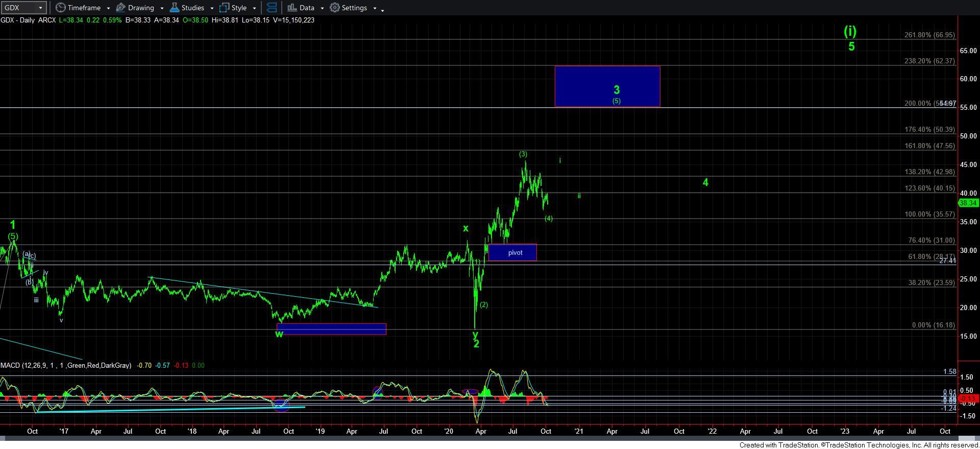Click the Timeframe clock icon
Image resolution: width=980 pixels, height=449 pixels.
(x=61, y=8)
